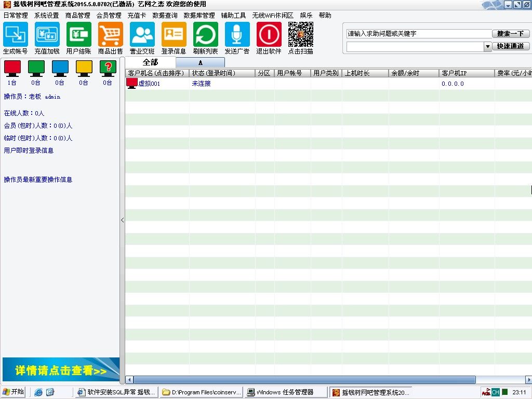
Task: Click the 点击扫描 QR code
Action: pyautogui.click(x=300, y=35)
